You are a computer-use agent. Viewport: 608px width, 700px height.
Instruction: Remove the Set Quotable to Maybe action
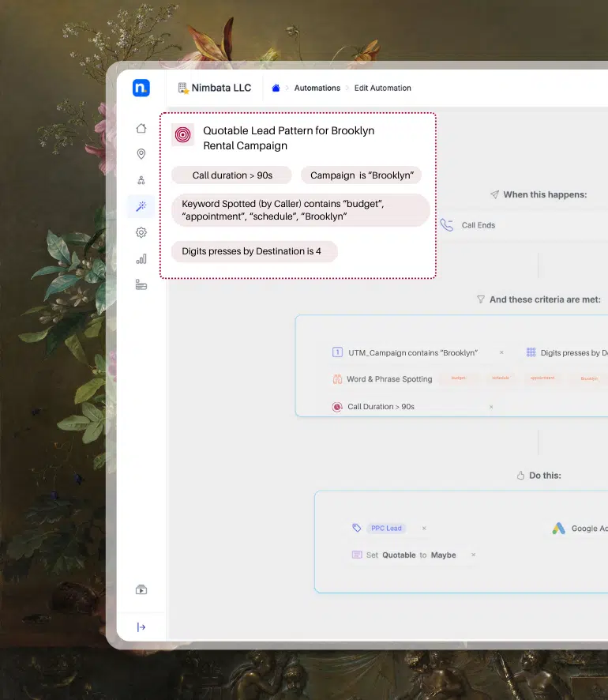tap(474, 555)
